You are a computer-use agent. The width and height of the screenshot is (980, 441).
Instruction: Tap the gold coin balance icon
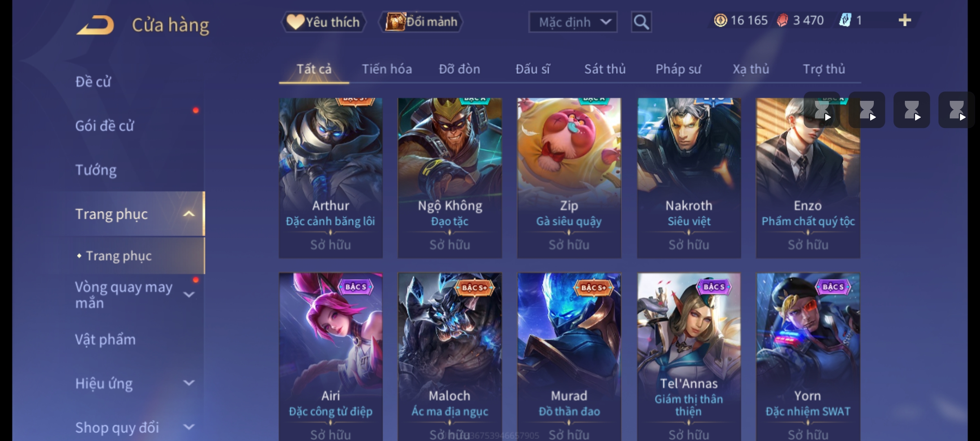(720, 20)
